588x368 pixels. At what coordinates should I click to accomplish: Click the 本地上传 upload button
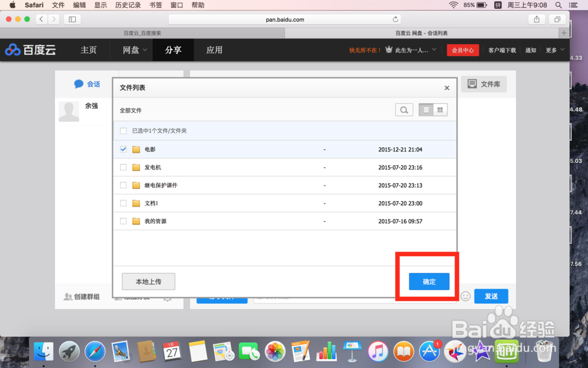[x=148, y=281]
